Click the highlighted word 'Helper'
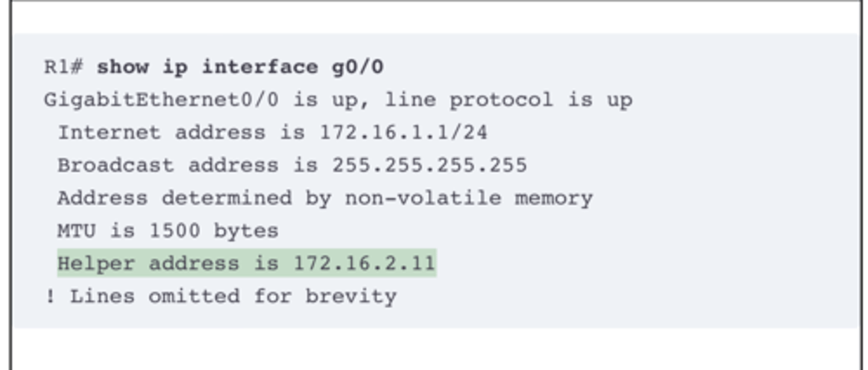 96,263
